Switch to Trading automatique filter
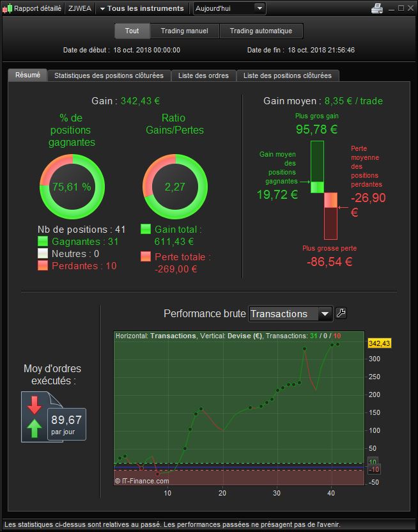The image size is (418, 532). [261, 31]
